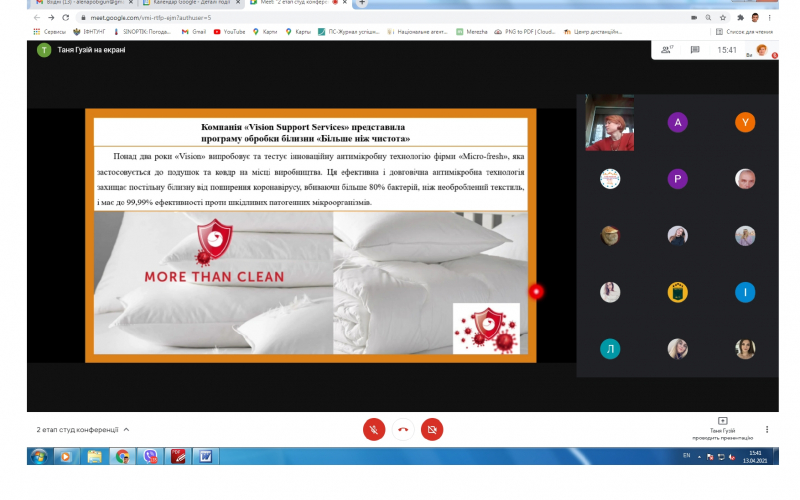800x500 pixels.
Task: Click the taskbar clock showing 15:41
Action: [755, 456]
